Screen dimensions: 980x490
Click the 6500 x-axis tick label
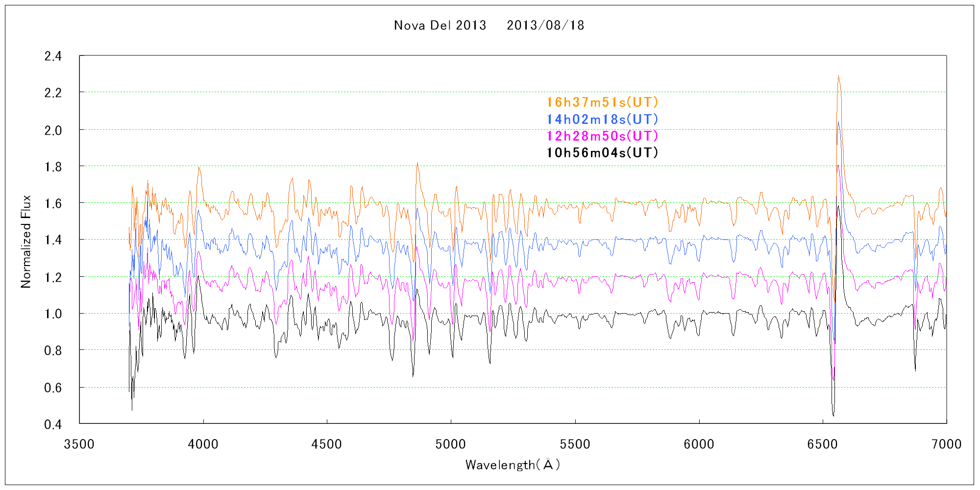coord(823,444)
